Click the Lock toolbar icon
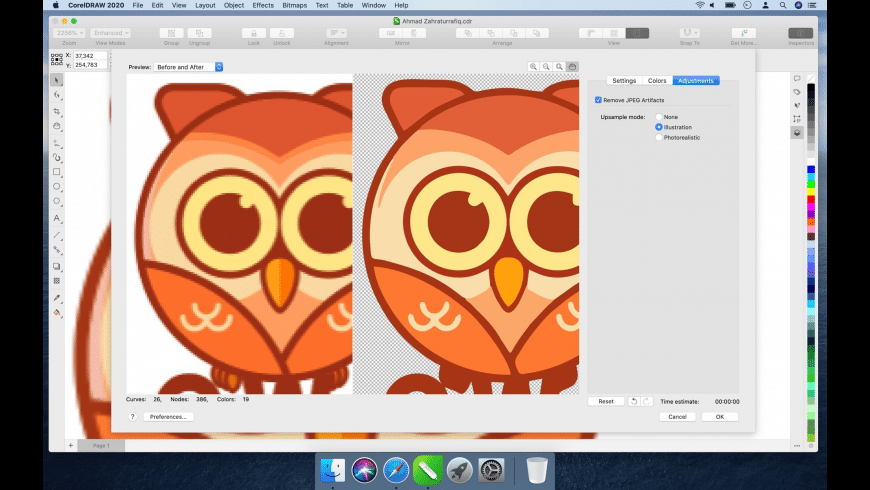 (254, 33)
